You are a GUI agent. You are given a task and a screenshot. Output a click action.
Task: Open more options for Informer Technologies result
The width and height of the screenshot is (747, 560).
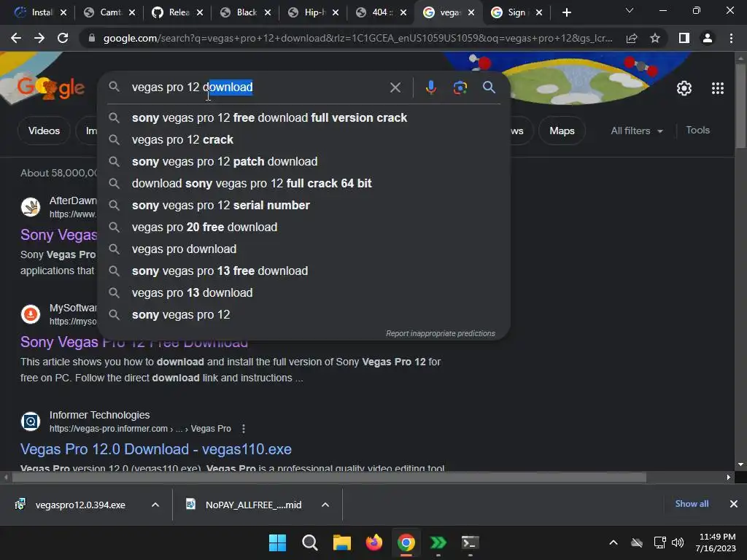244,429
